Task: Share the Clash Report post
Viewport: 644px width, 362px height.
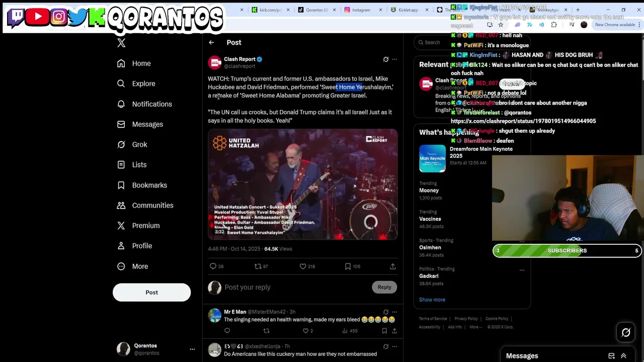Action: (x=392, y=266)
